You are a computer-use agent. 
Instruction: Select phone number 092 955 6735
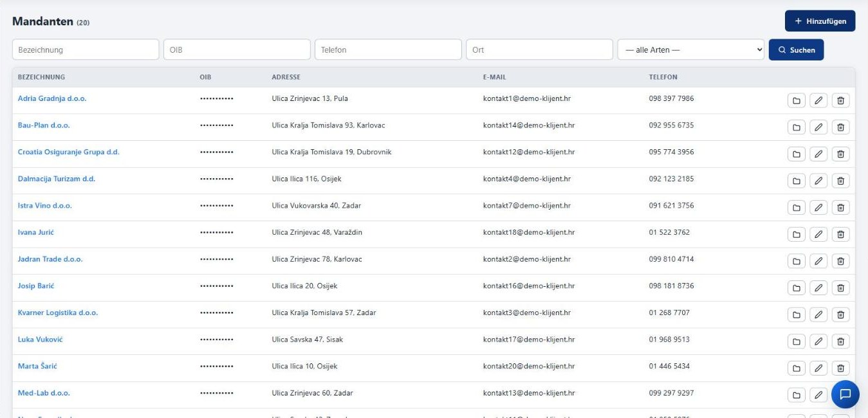click(x=671, y=125)
